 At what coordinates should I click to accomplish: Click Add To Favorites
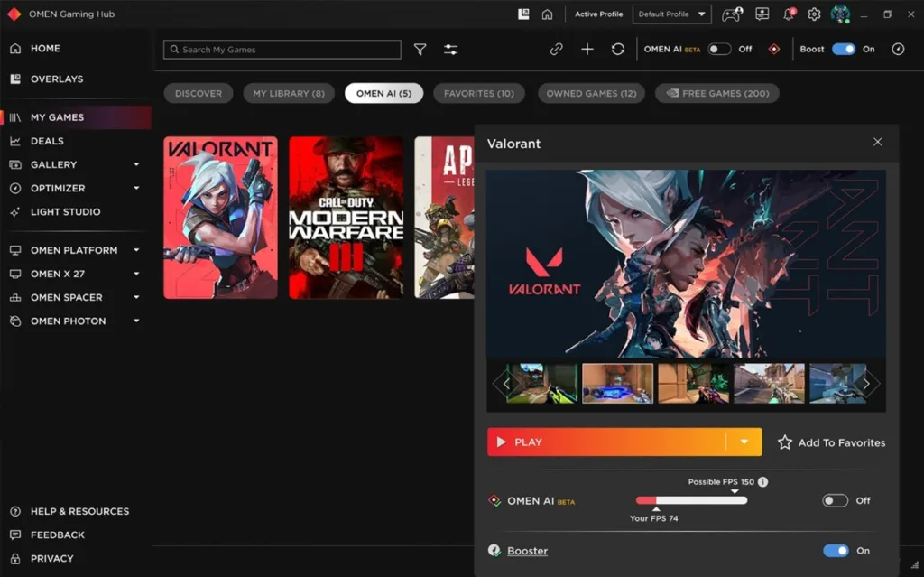click(x=831, y=442)
